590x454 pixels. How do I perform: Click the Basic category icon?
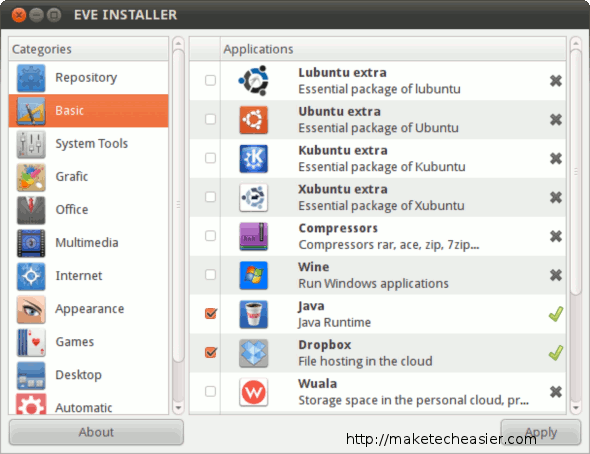(31, 111)
